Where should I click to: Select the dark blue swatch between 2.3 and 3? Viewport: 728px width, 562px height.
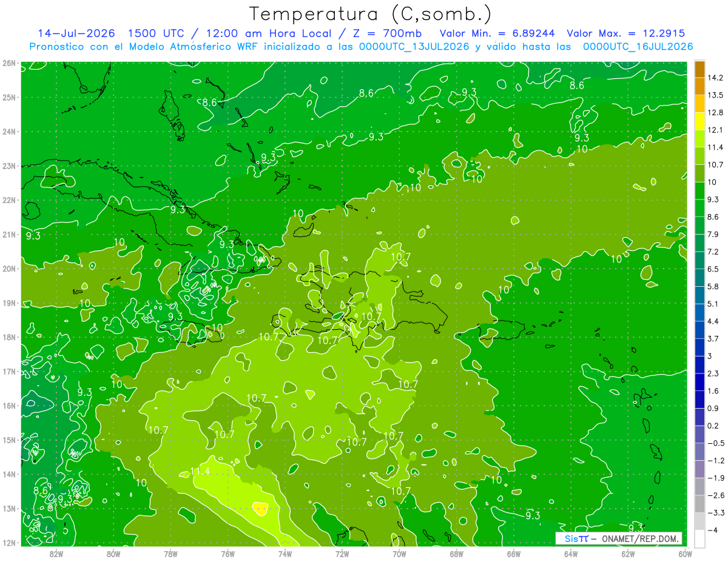pyautogui.click(x=699, y=364)
